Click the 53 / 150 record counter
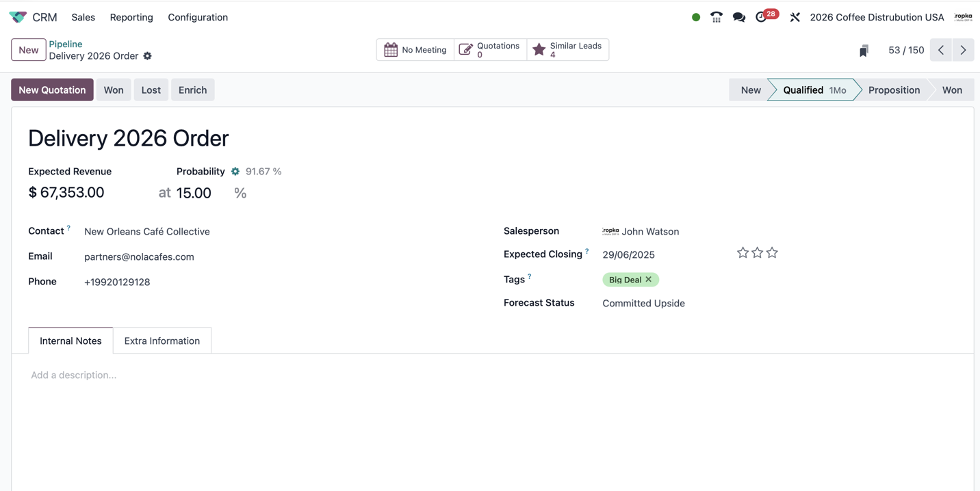 point(906,50)
